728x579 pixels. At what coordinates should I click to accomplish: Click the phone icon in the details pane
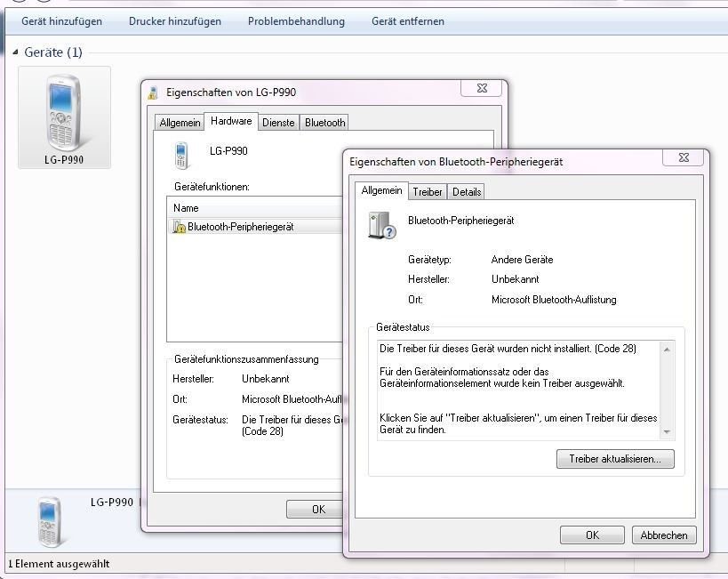point(49,521)
